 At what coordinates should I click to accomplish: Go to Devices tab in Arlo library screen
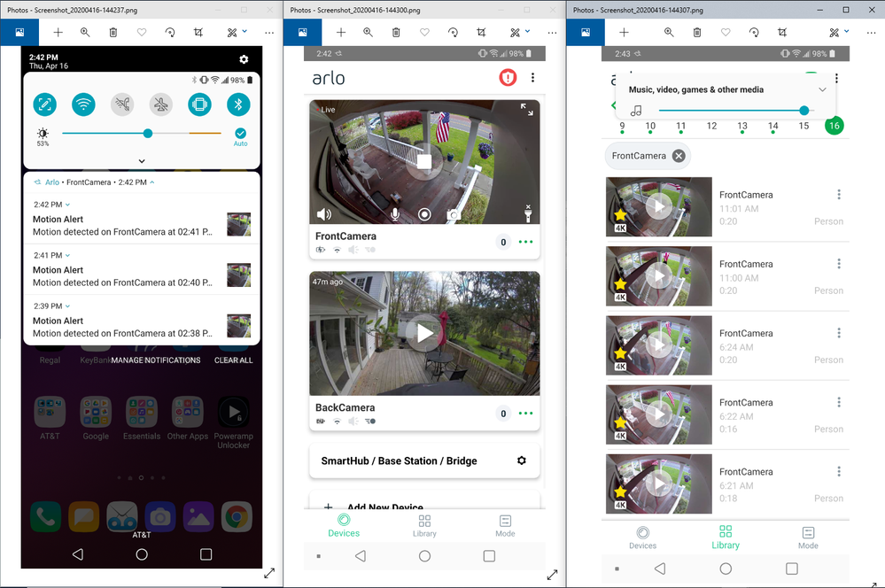643,538
